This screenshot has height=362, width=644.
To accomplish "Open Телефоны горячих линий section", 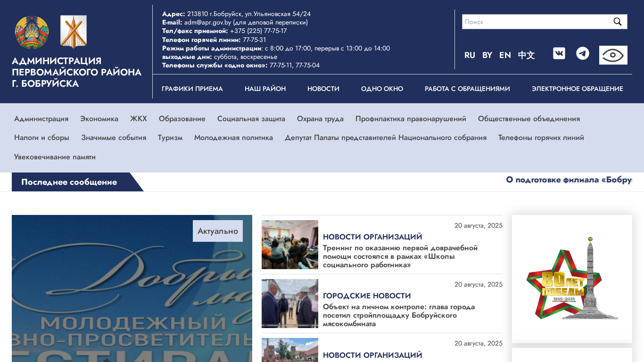I will [541, 138].
